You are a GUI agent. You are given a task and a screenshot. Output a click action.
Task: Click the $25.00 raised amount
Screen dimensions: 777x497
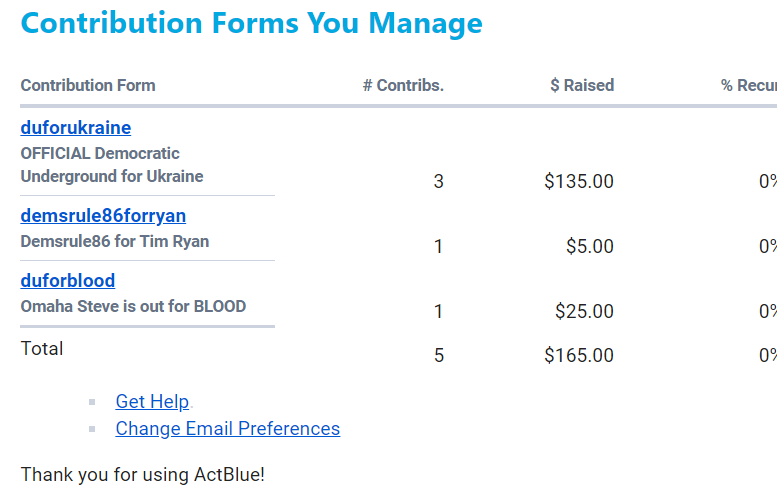click(x=584, y=312)
